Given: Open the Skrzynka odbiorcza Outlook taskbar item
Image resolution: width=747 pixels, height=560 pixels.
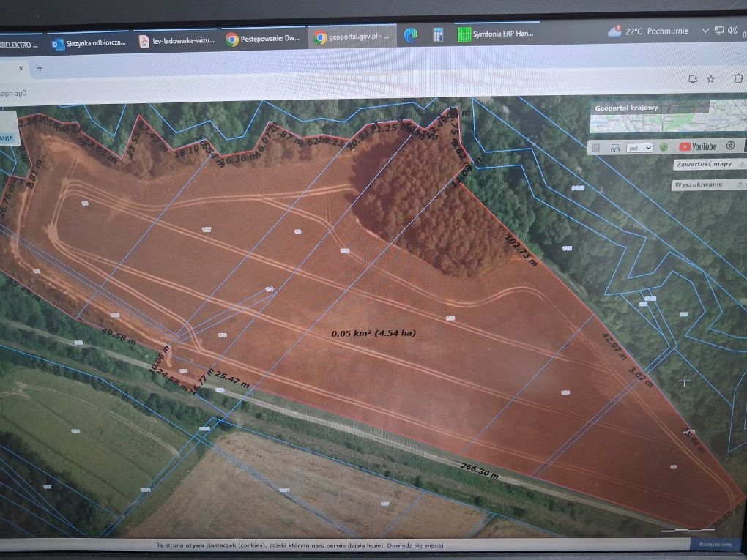Looking at the screenshot, I should pos(89,43).
